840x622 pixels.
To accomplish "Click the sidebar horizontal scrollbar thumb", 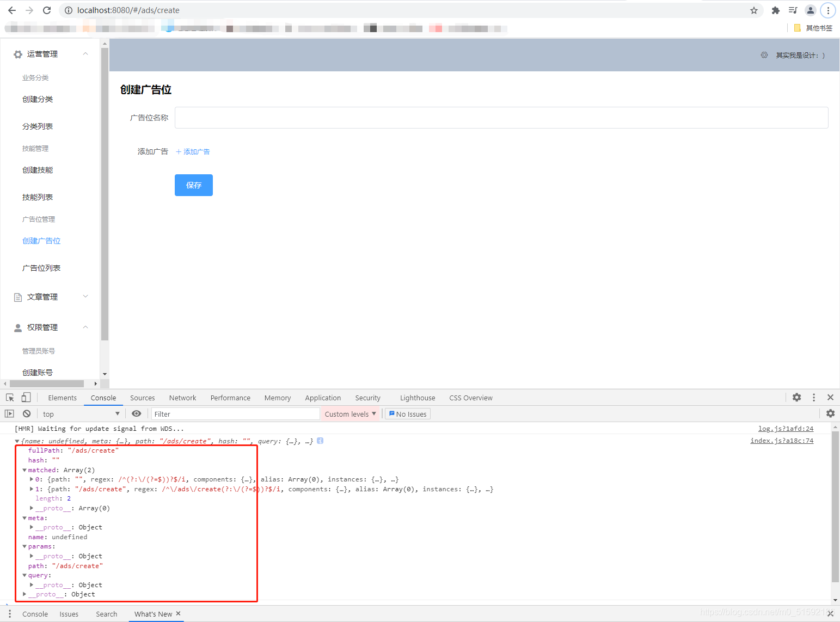I will pyautogui.click(x=47, y=384).
